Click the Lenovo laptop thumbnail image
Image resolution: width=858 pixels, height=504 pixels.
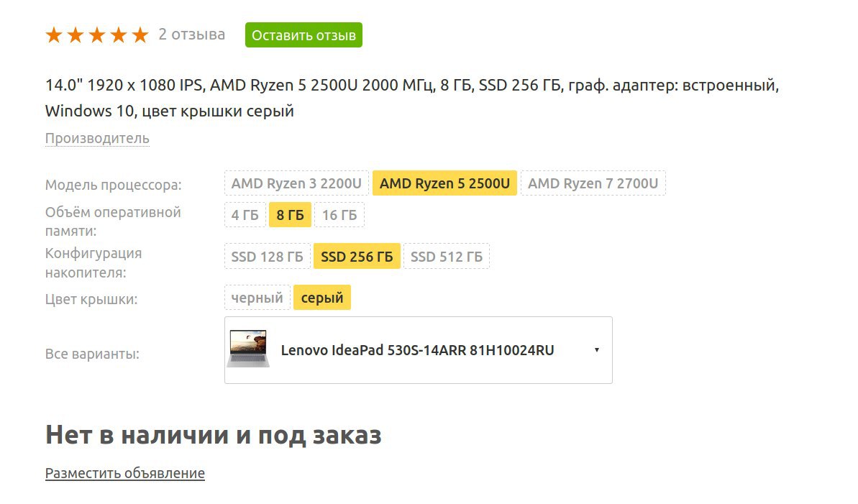[x=248, y=349]
